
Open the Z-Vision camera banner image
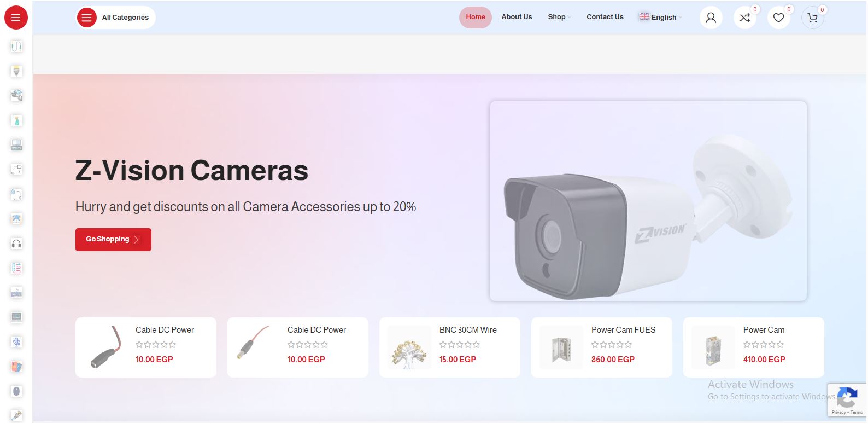648,201
